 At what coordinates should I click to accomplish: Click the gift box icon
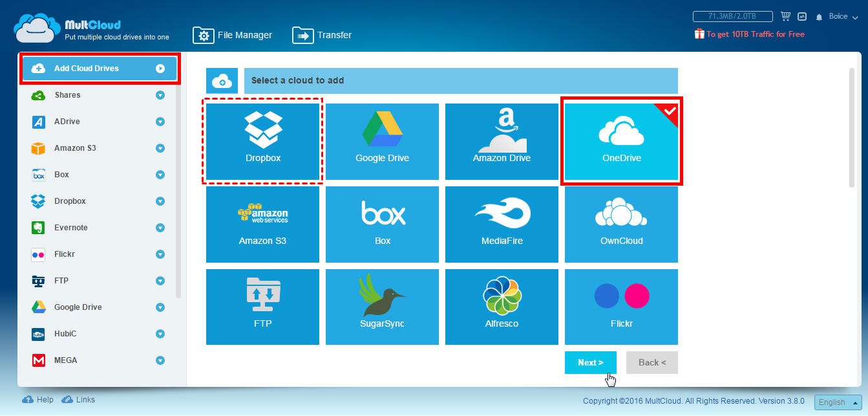tap(699, 34)
